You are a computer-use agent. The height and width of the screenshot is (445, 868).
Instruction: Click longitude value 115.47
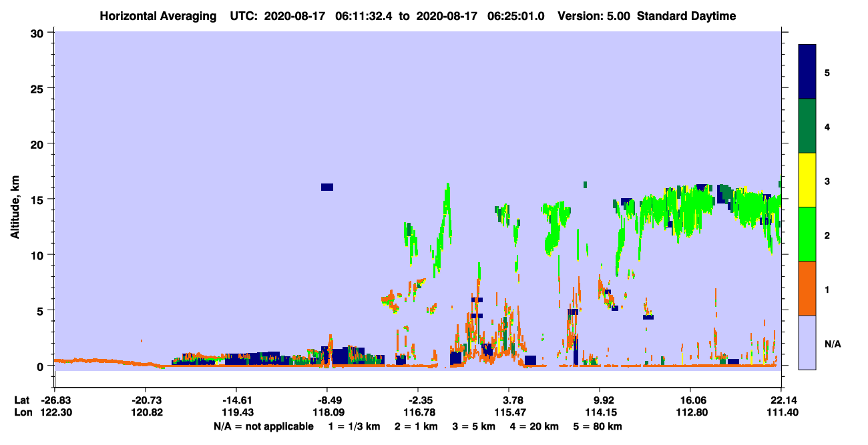pyautogui.click(x=509, y=412)
